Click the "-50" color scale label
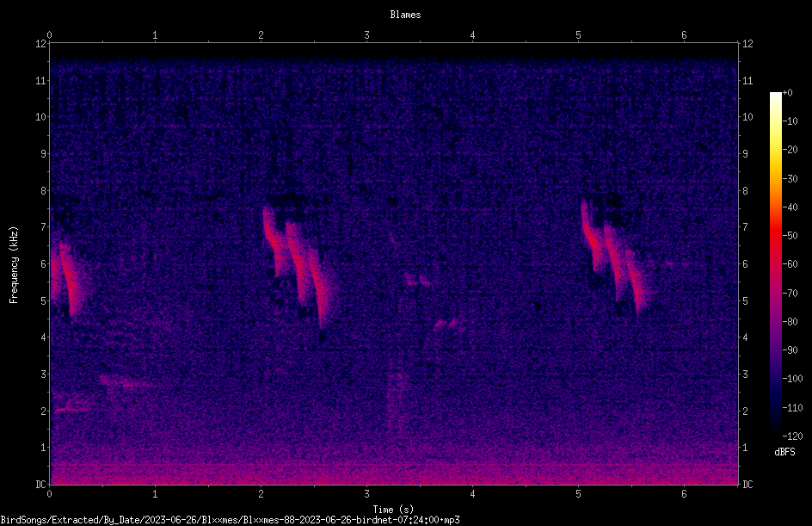812x526 pixels. point(790,236)
